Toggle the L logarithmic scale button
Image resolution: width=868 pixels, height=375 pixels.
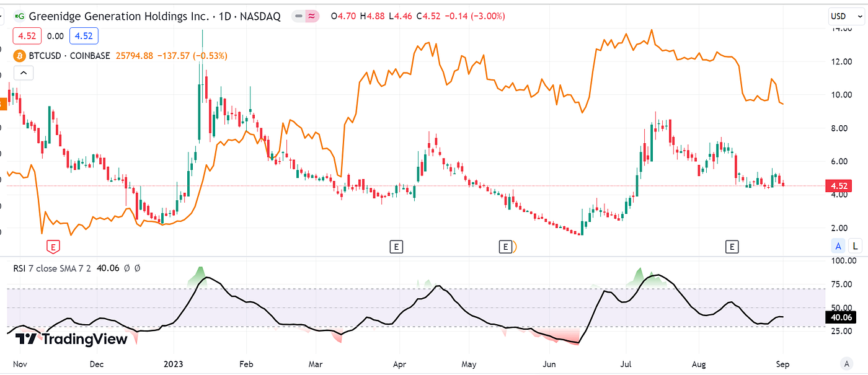point(856,246)
